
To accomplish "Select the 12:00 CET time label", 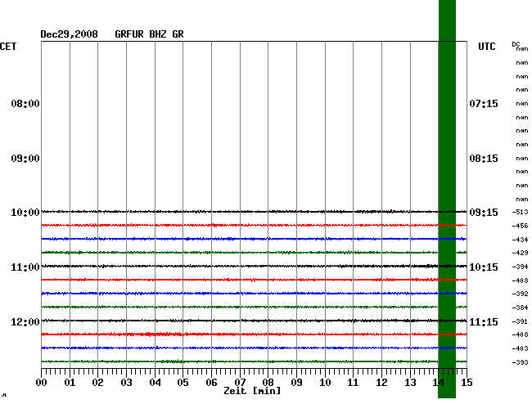I will [x=25, y=322].
